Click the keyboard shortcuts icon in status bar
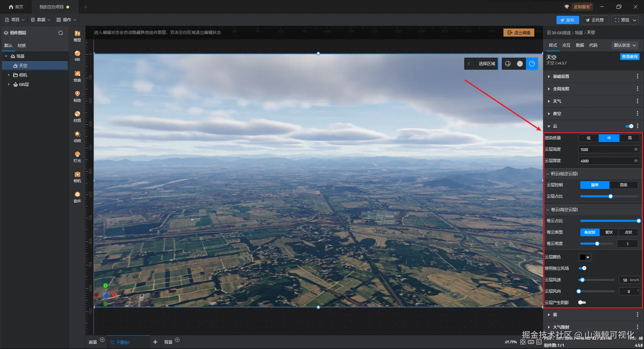This screenshot has height=349, width=644. click(x=531, y=342)
